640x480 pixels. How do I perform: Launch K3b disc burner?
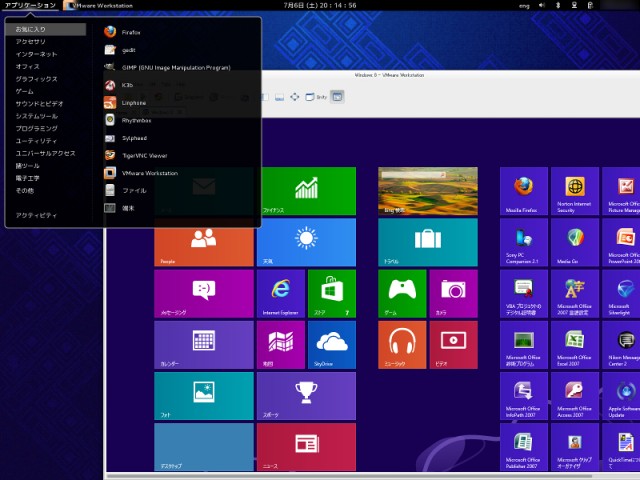118,85
